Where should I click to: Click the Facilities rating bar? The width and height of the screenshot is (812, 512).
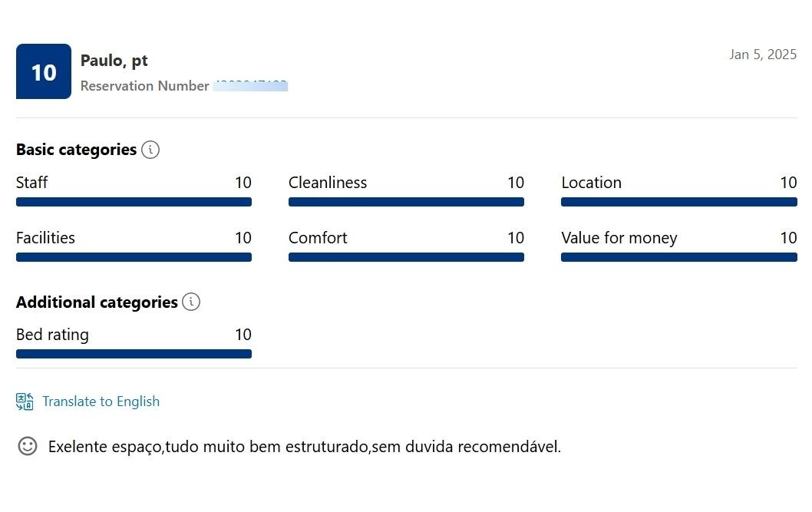[134, 257]
